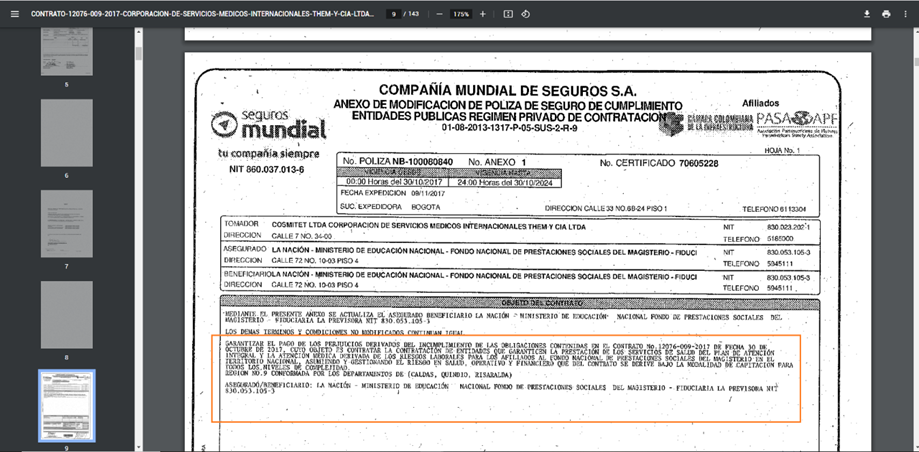Screen dimensions: 919x452
Task: Download the PDF file
Action: point(867,14)
